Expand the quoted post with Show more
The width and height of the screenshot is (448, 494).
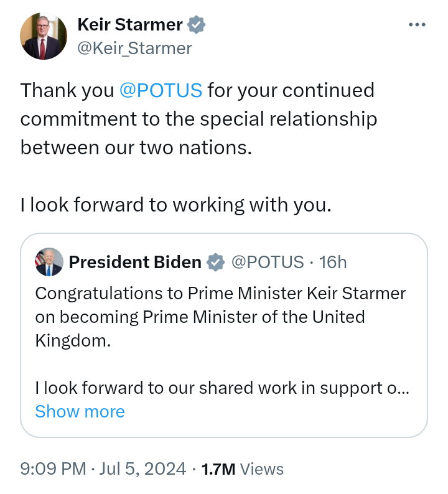coord(80,411)
